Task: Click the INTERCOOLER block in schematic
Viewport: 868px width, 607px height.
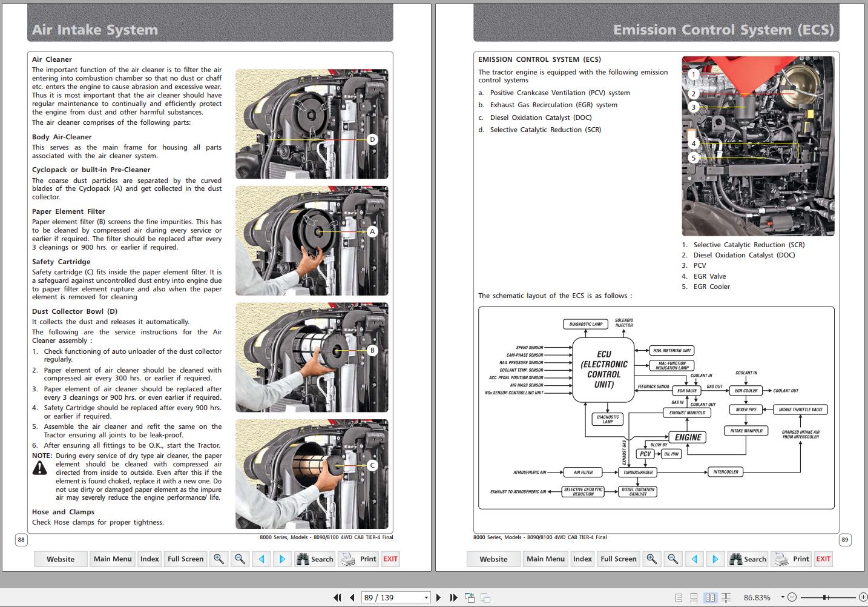Action: pos(726,472)
